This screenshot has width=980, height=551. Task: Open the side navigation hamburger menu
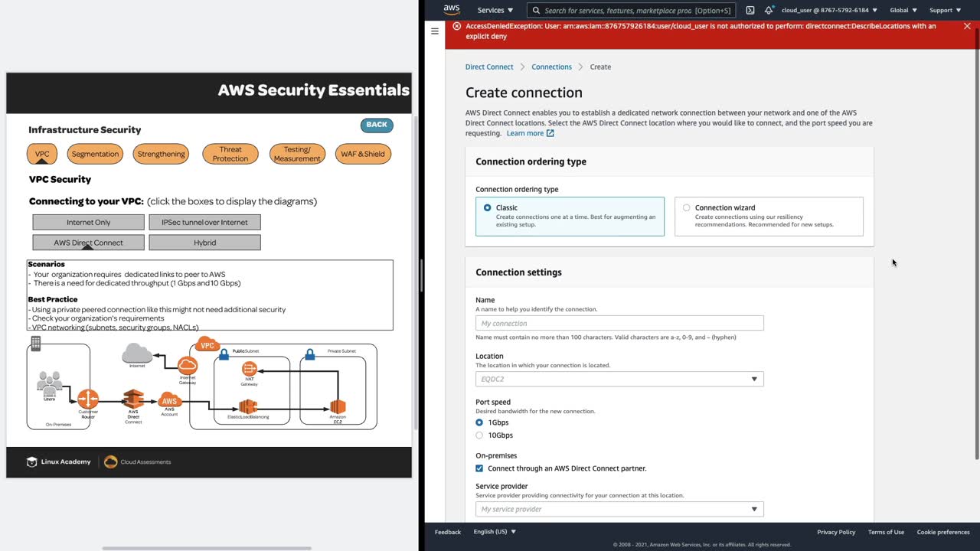click(x=435, y=31)
